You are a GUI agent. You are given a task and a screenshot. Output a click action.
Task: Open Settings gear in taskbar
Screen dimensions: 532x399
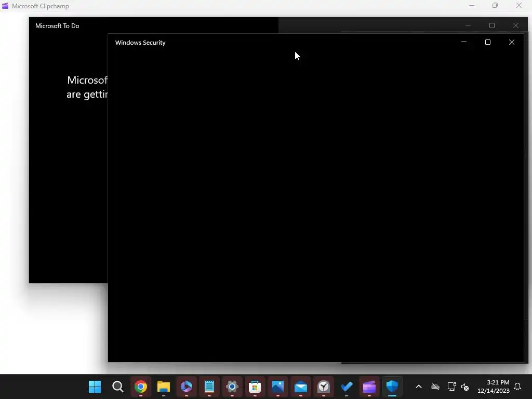point(232,387)
